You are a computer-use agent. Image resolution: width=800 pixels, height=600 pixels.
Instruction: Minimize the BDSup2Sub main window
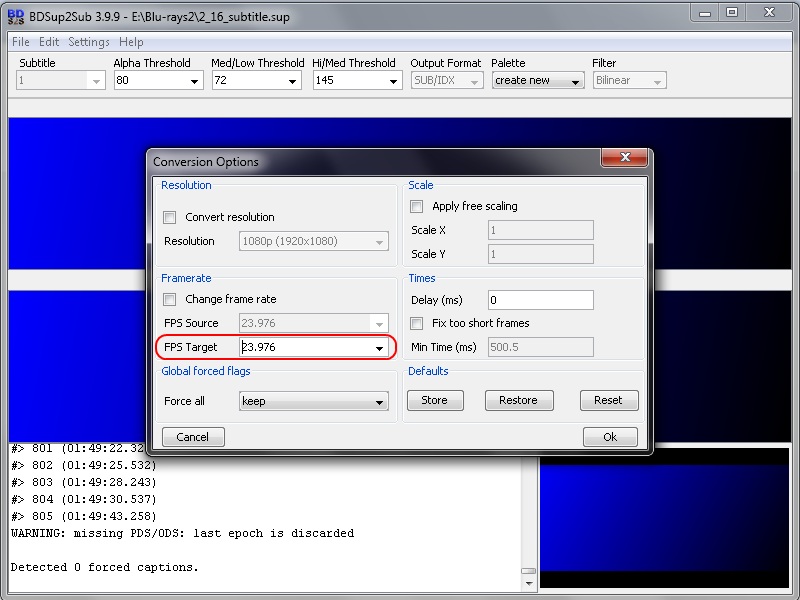coord(705,13)
